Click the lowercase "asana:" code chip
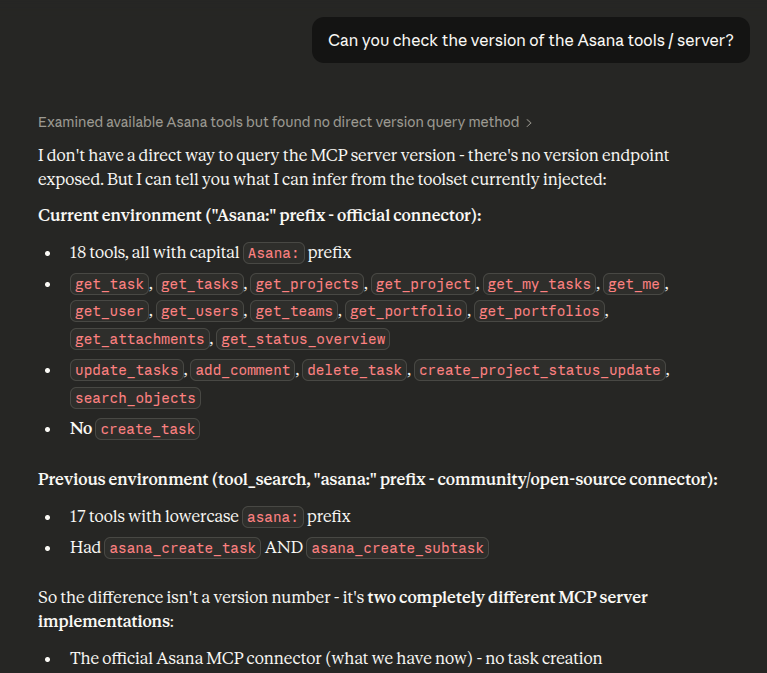Screen dimensions: 767x673 (272, 517)
